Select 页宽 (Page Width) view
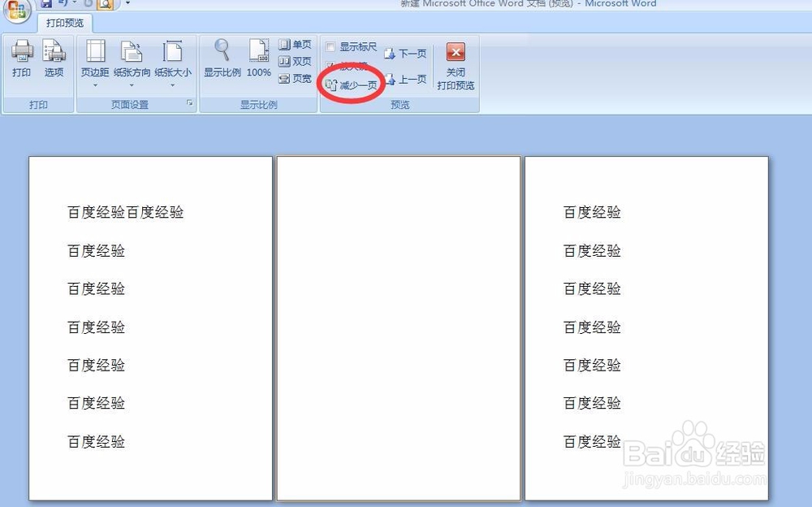This screenshot has width=812, height=507. coord(294,78)
